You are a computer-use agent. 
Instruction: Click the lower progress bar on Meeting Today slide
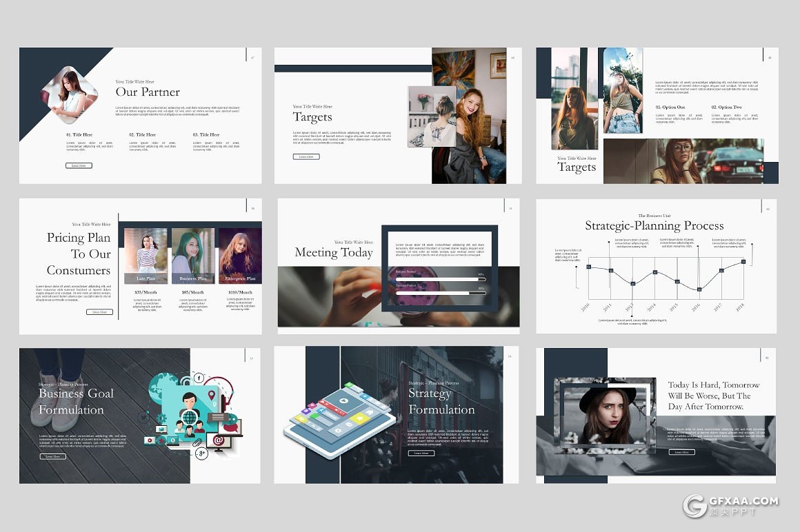click(x=437, y=293)
